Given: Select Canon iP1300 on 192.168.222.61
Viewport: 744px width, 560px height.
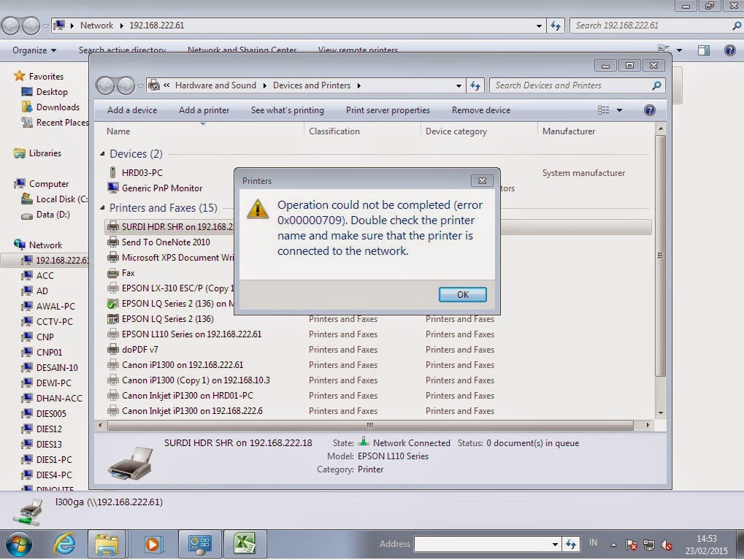Looking at the screenshot, I should 183,365.
